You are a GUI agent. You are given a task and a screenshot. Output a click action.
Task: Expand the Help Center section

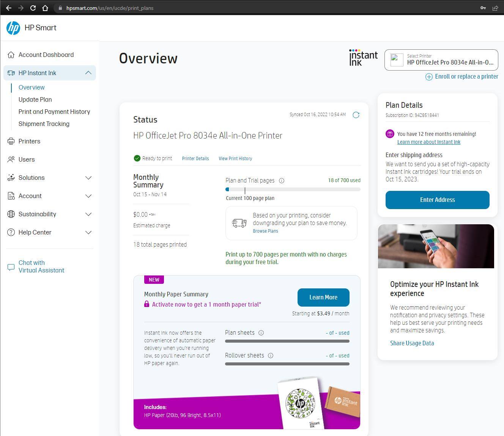tap(88, 232)
